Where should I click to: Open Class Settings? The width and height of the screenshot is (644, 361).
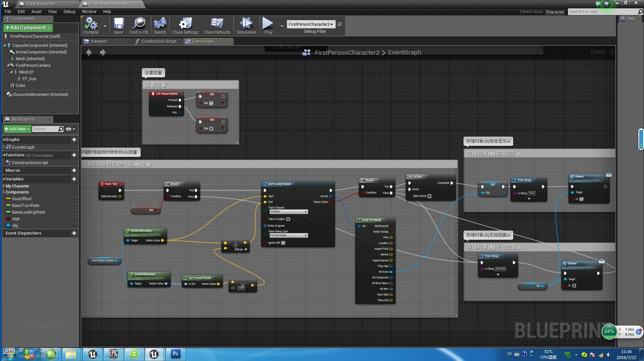(185, 26)
